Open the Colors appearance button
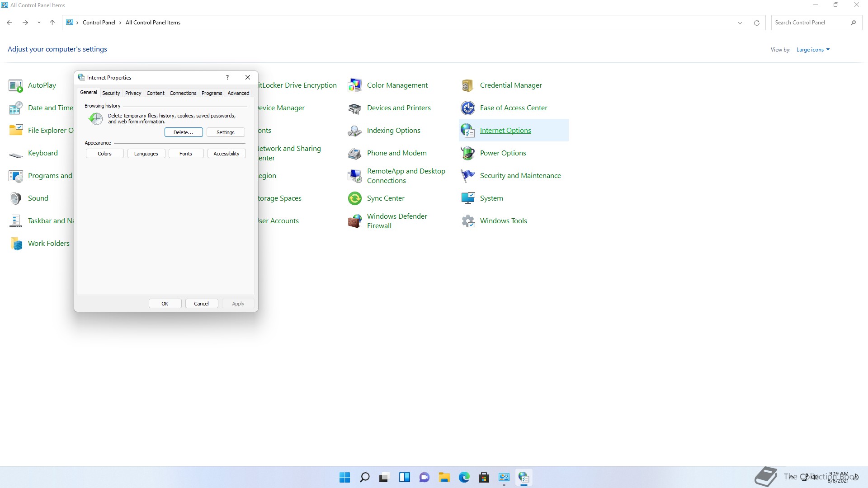 pyautogui.click(x=104, y=154)
